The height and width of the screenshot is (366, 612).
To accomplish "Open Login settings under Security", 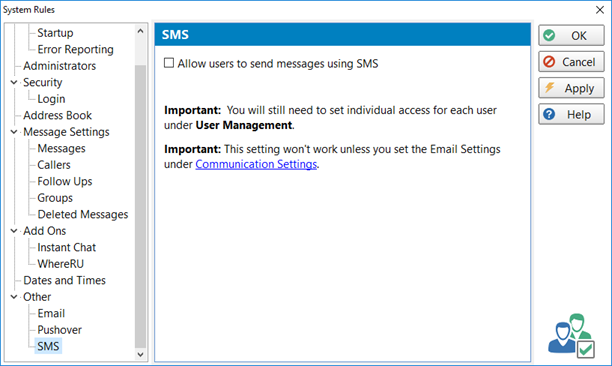I will (x=51, y=99).
